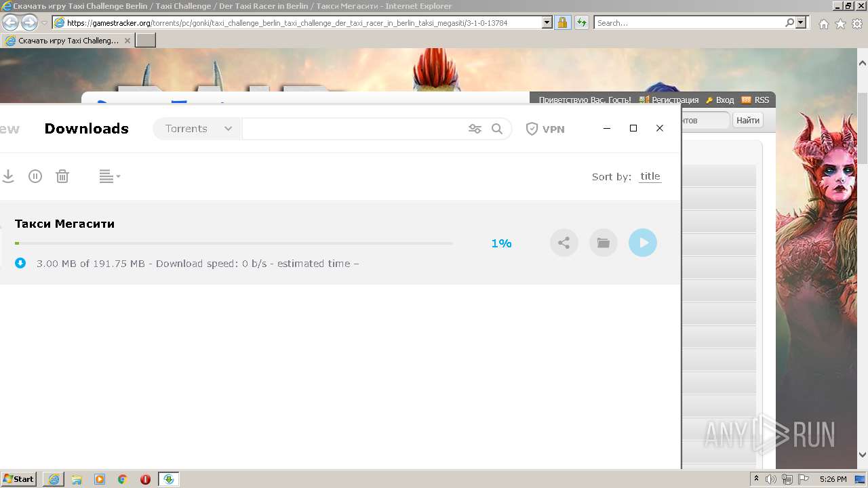Switch to the Downloads tab

[86, 129]
